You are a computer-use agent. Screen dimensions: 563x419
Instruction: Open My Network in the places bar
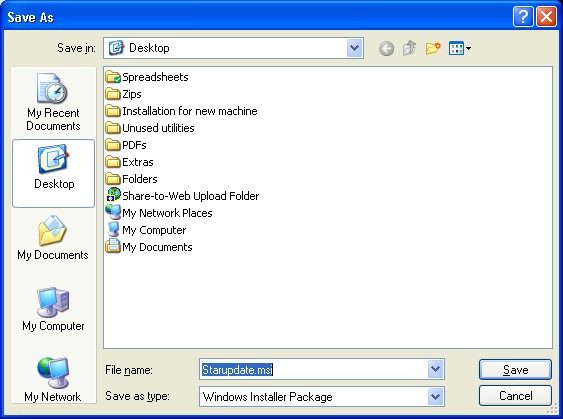click(53, 380)
